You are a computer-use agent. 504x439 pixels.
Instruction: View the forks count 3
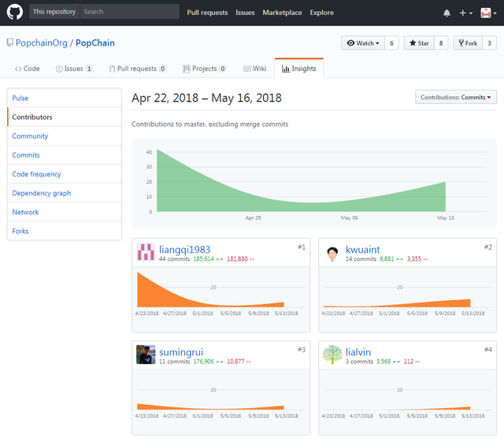(x=489, y=43)
